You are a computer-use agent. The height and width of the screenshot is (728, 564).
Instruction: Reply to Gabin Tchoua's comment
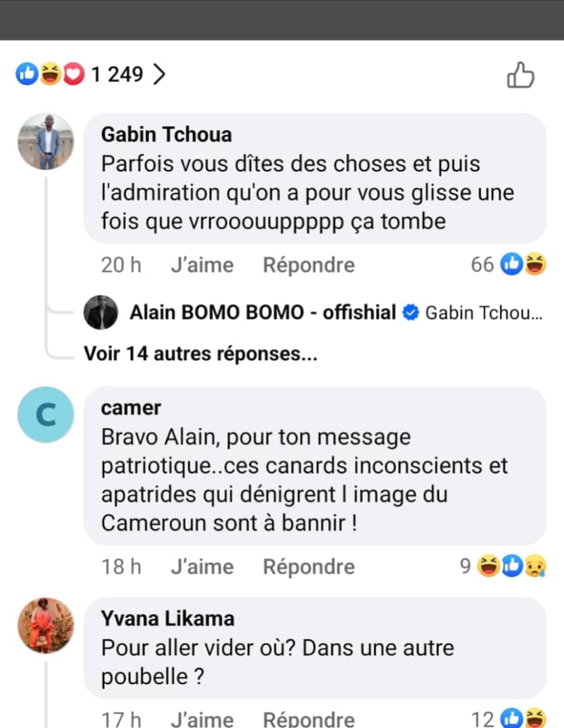pyautogui.click(x=308, y=265)
